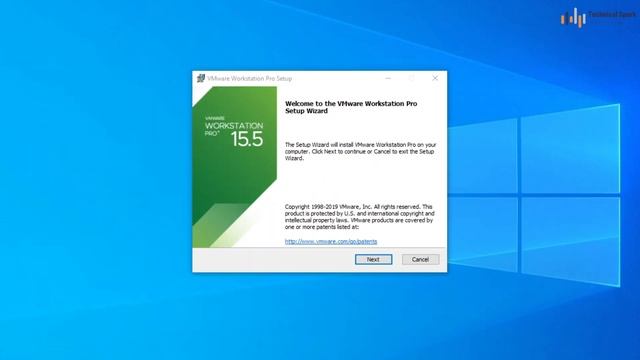The height and width of the screenshot is (360, 640).
Task: Click the 'VMware Workstation Pro Setup' title text
Action: (x=249, y=78)
